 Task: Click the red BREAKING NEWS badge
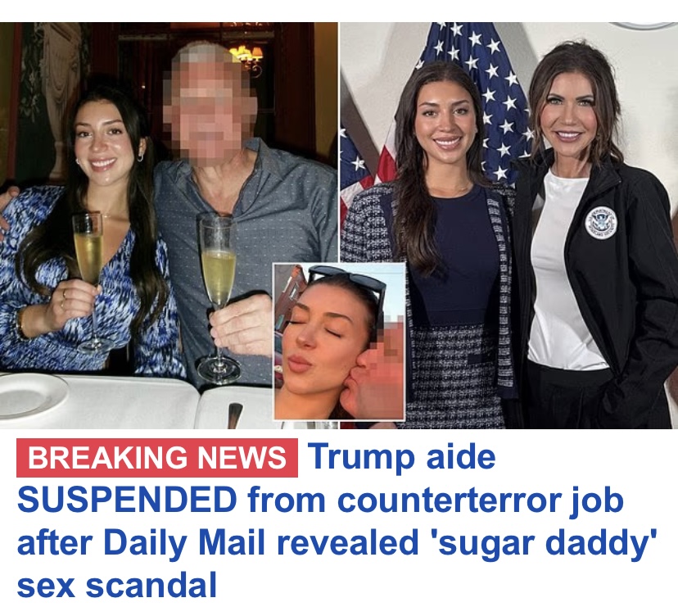(x=157, y=458)
